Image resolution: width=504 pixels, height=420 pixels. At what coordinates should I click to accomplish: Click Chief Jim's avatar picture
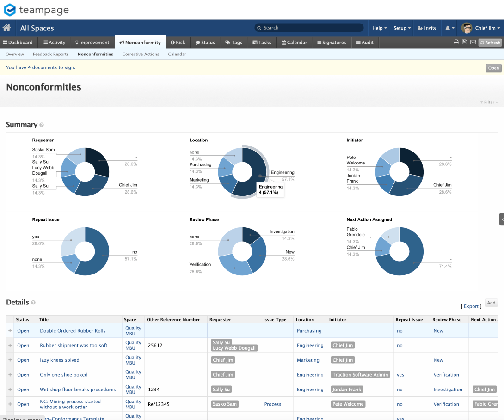[x=467, y=28]
